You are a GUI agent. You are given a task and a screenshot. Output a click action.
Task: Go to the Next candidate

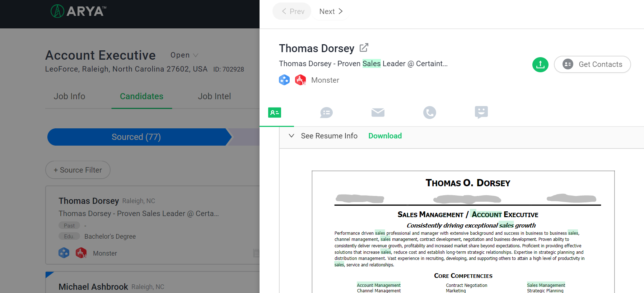(x=331, y=12)
